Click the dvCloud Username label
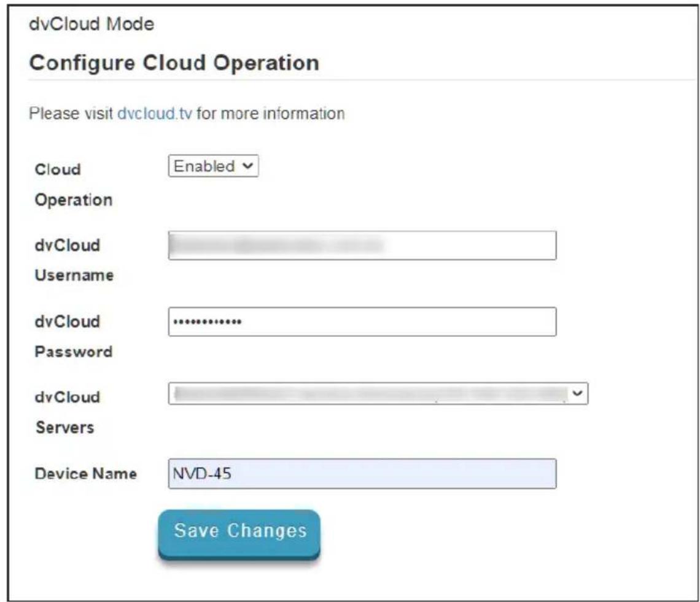The height and width of the screenshot is (602, 700). pos(74,260)
